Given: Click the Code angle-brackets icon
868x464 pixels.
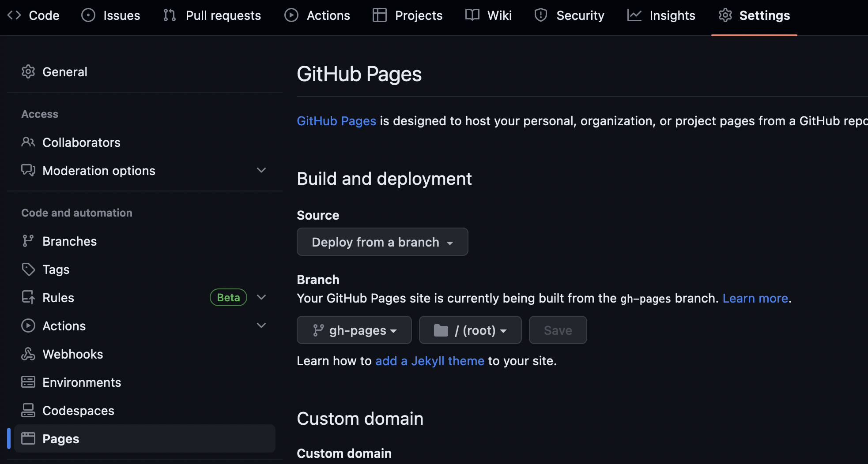Looking at the screenshot, I should coord(14,15).
